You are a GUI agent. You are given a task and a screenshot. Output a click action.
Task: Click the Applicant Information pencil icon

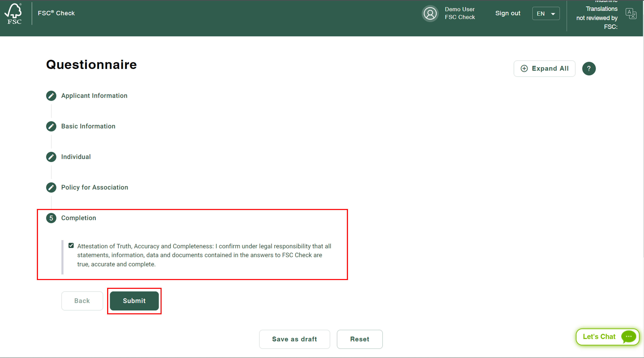pyautogui.click(x=51, y=96)
